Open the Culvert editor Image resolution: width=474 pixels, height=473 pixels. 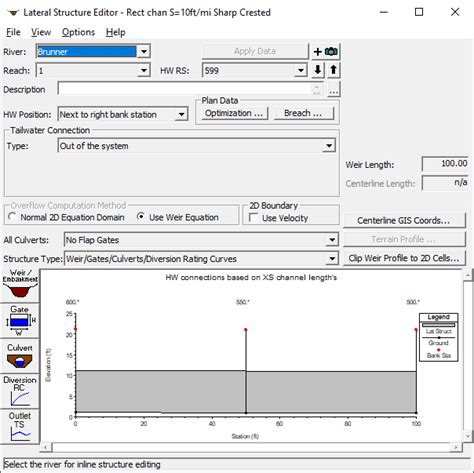20,356
